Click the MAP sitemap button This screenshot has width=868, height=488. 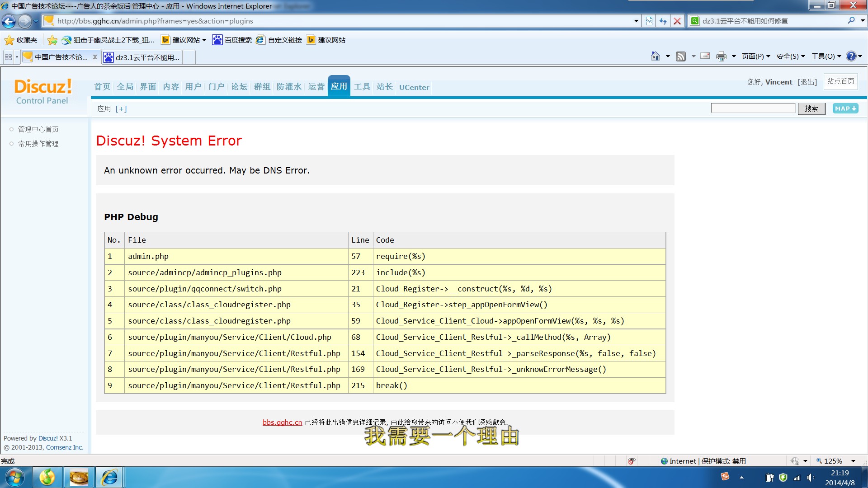845,108
